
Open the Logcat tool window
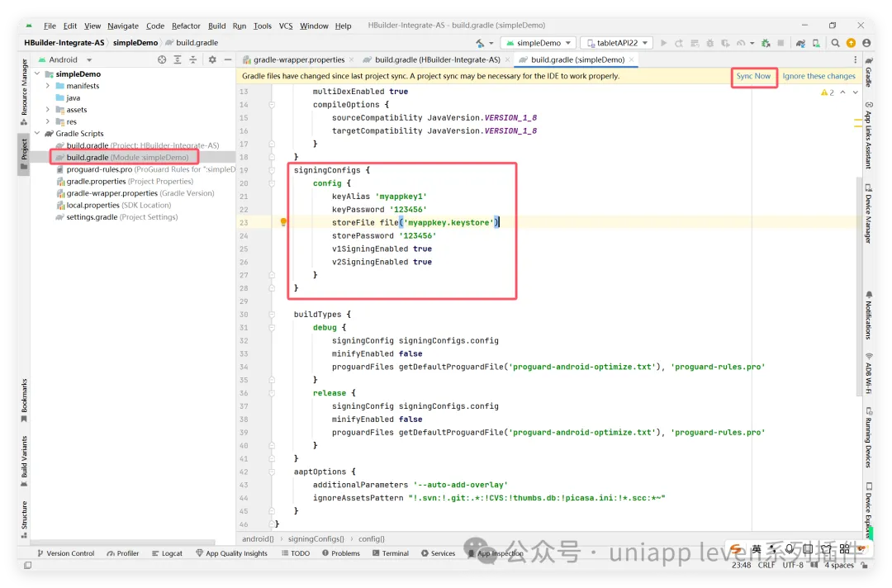[x=167, y=553]
